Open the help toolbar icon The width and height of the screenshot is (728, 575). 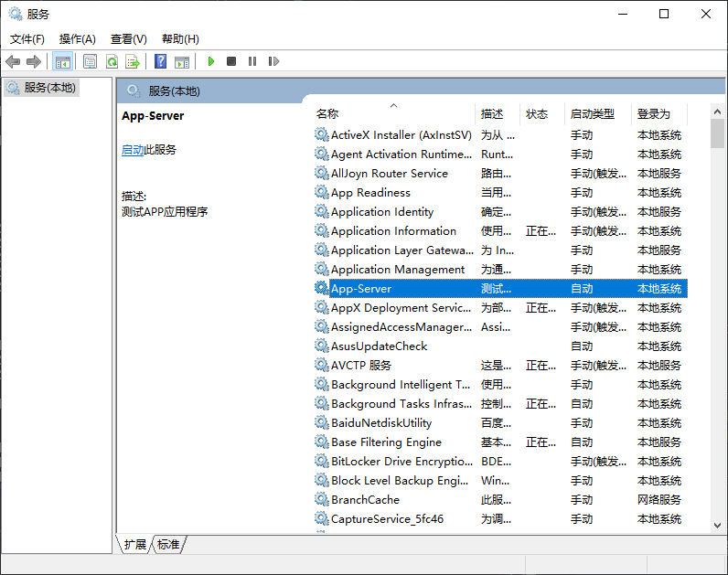click(x=160, y=61)
